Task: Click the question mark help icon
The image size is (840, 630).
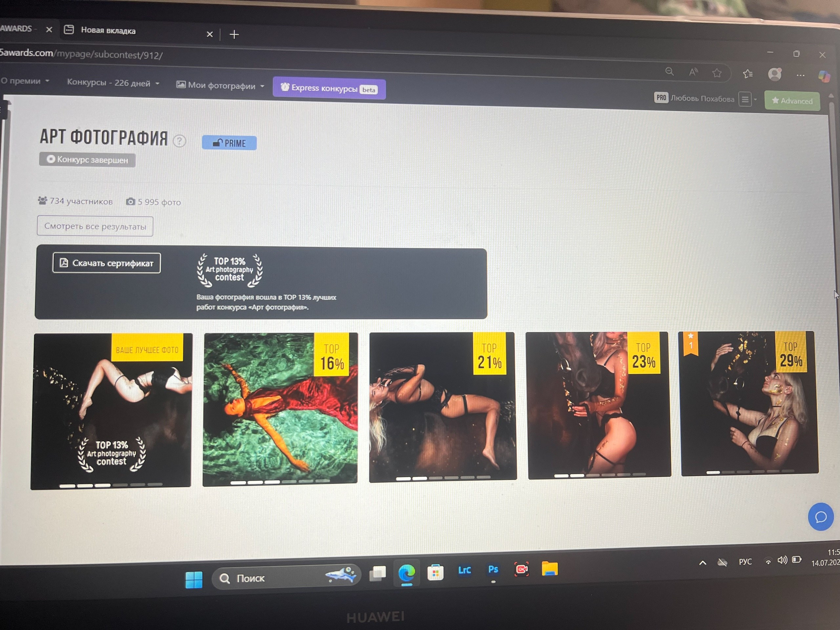Action: [179, 141]
